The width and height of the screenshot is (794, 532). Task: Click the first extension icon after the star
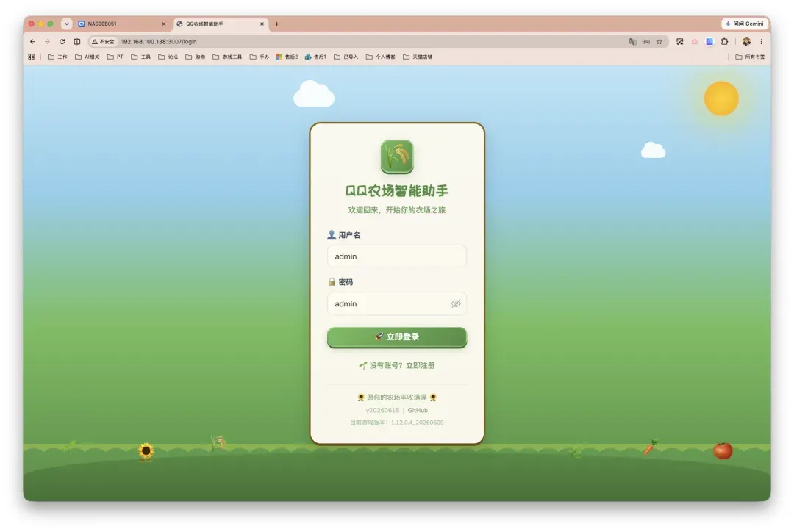[x=679, y=41]
